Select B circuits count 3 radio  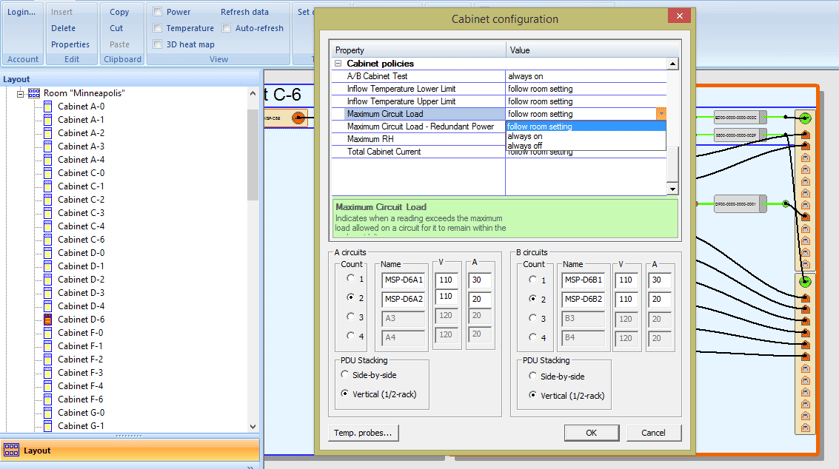[x=532, y=318]
